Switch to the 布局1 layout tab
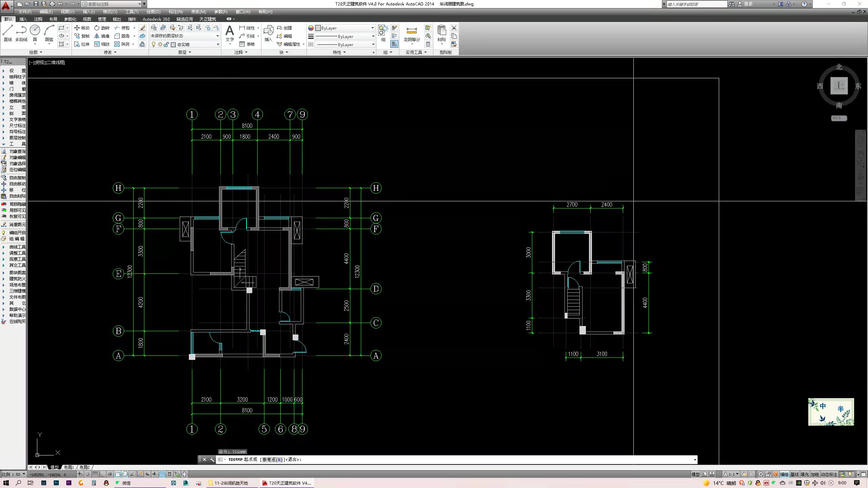Image resolution: width=868 pixels, height=488 pixels. point(69,467)
